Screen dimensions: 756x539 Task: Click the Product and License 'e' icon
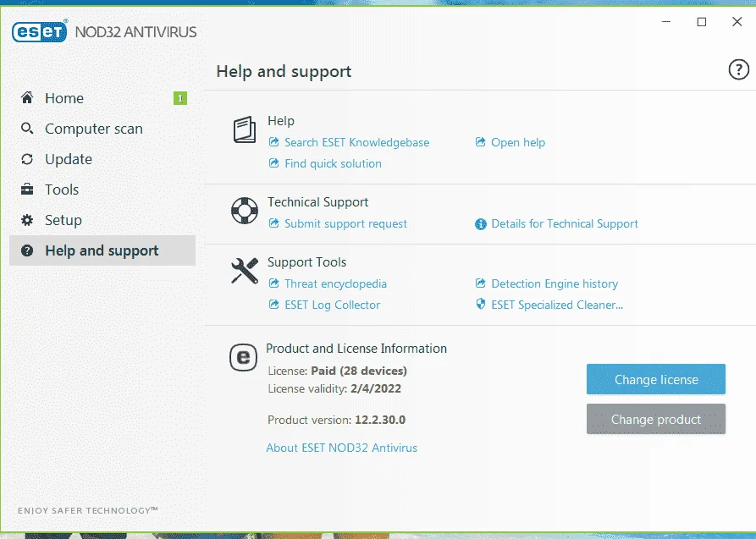coord(243,357)
